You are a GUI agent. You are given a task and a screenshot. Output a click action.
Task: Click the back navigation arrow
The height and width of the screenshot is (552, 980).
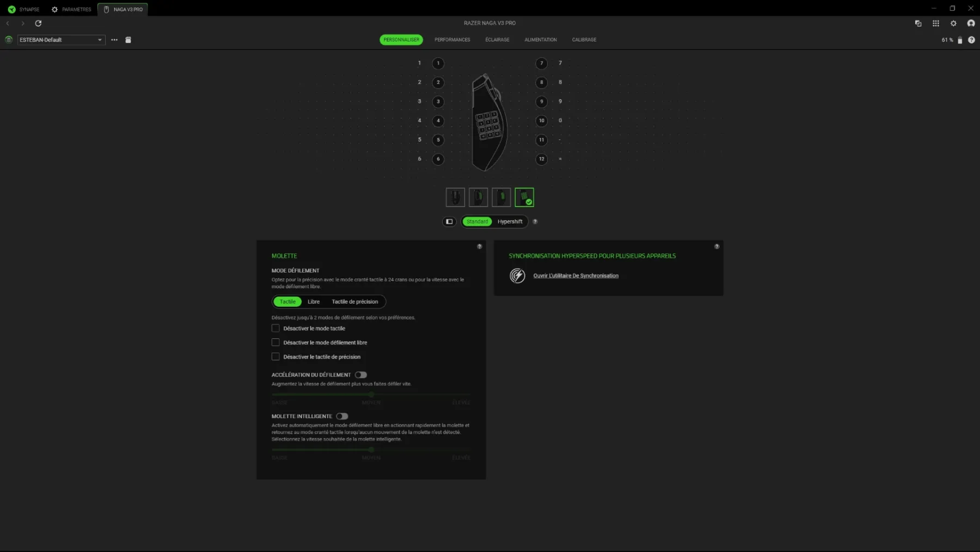[x=8, y=23]
